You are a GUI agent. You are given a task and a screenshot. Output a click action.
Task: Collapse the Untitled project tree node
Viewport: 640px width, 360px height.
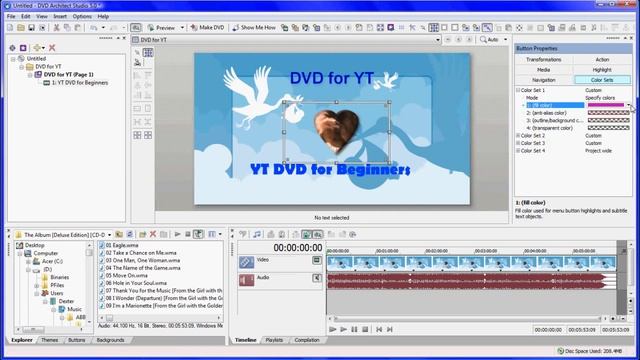tap(13, 59)
